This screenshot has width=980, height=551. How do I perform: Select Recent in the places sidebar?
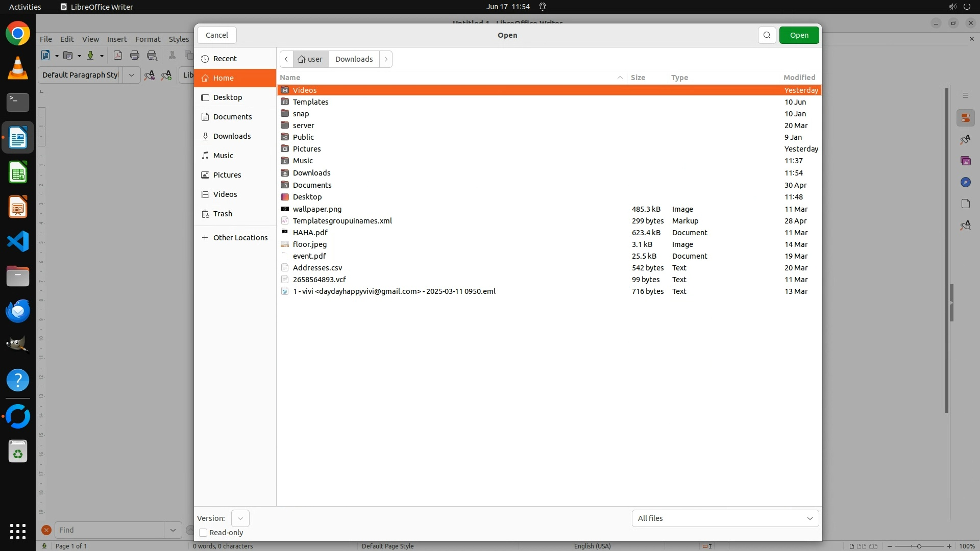point(225,59)
